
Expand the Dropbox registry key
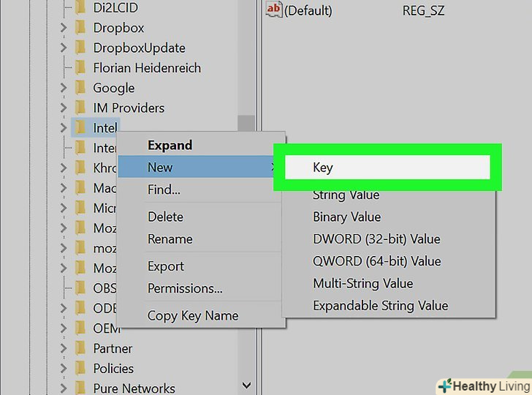(x=64, y=28)
